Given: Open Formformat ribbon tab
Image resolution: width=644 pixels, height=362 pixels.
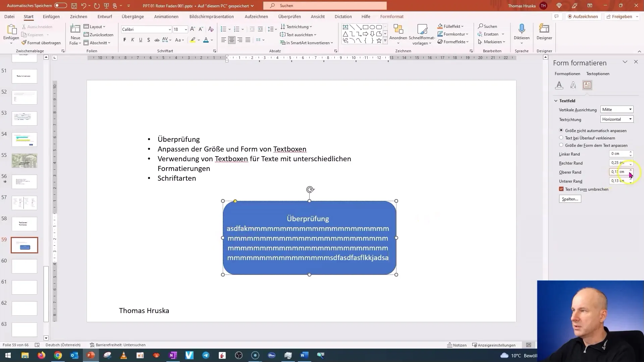Looking at the screenshot, I should 392,16.
